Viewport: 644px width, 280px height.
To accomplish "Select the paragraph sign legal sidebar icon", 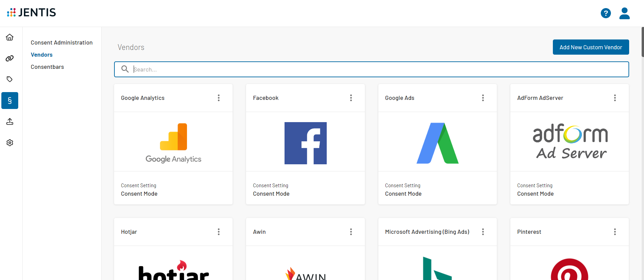I will (x=10, y=101).
